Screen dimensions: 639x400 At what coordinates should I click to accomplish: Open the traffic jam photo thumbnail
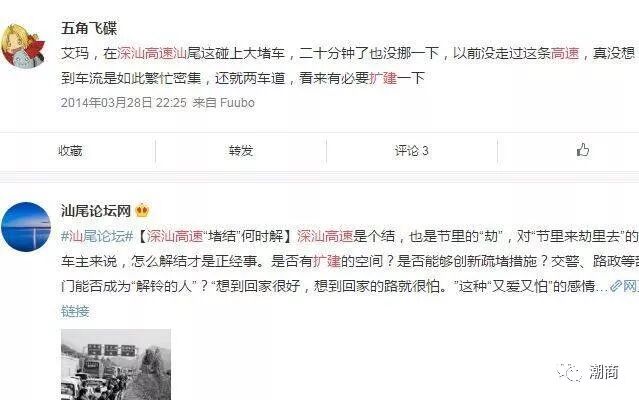pyautogui.click(x=116, y=365)
